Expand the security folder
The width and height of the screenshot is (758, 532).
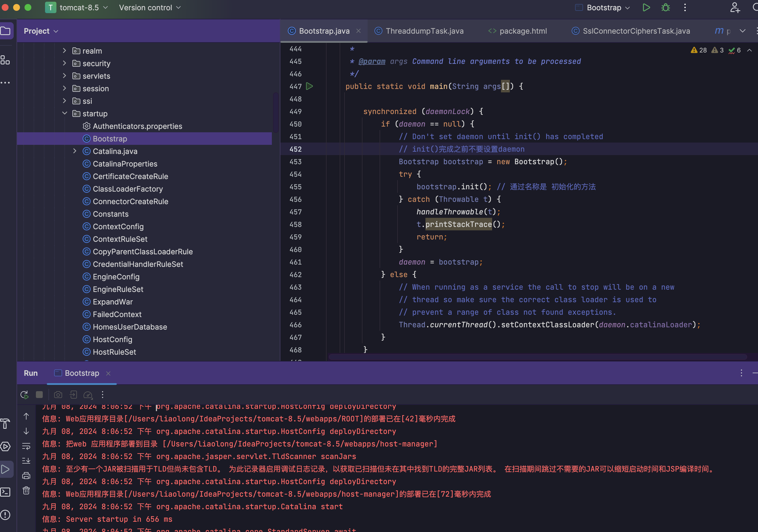pos(65,63)
